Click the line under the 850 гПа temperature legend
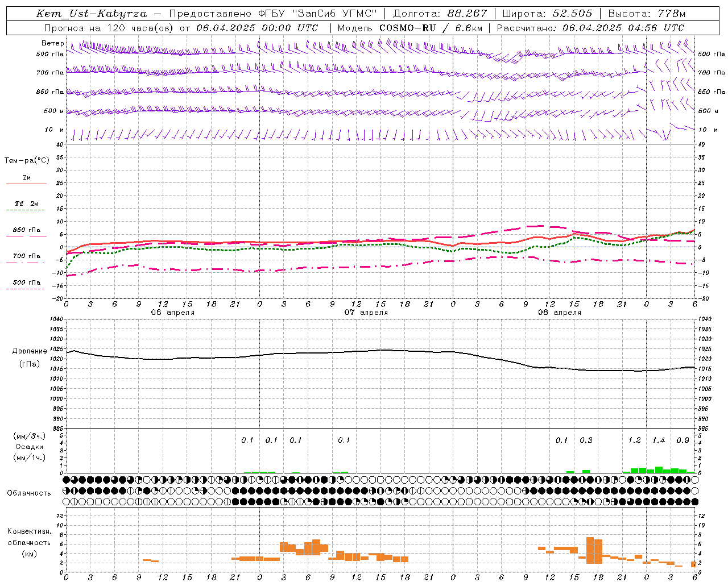 click(x=26, y=236)
